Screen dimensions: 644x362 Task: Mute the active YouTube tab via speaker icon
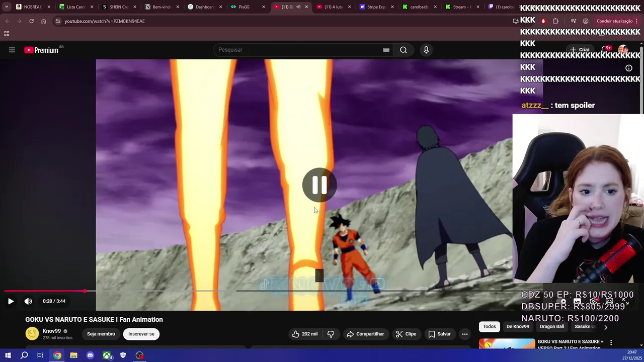(x=298, y=7)
